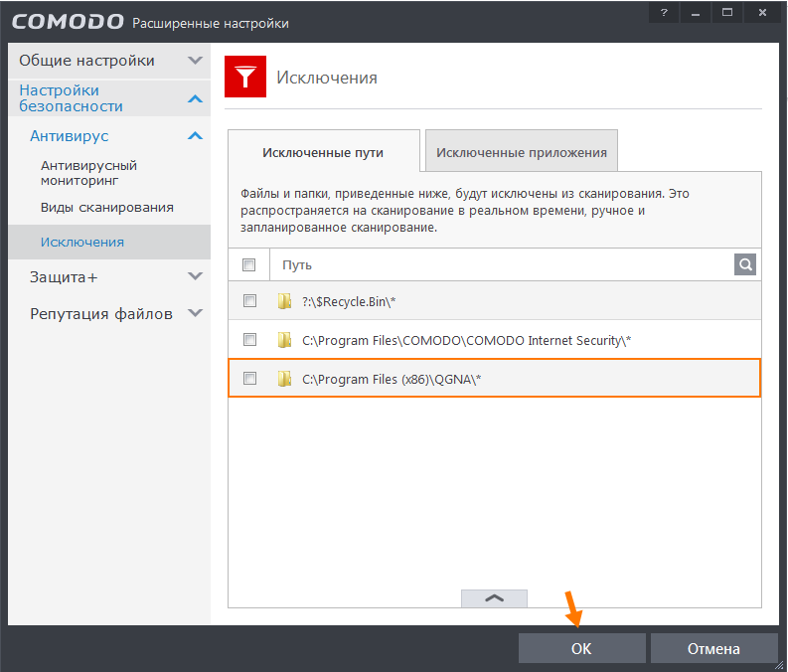Click the COMODO logo in title bar
Image resolution: width=788 pixels, height=672 pixels.
point(68,22)
